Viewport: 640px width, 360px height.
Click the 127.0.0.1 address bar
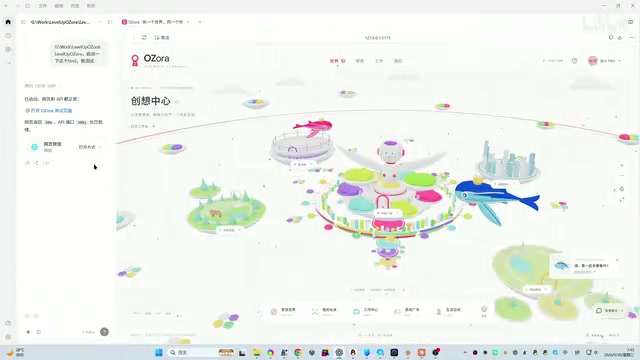pyautogui.click(x=378, y=38)
